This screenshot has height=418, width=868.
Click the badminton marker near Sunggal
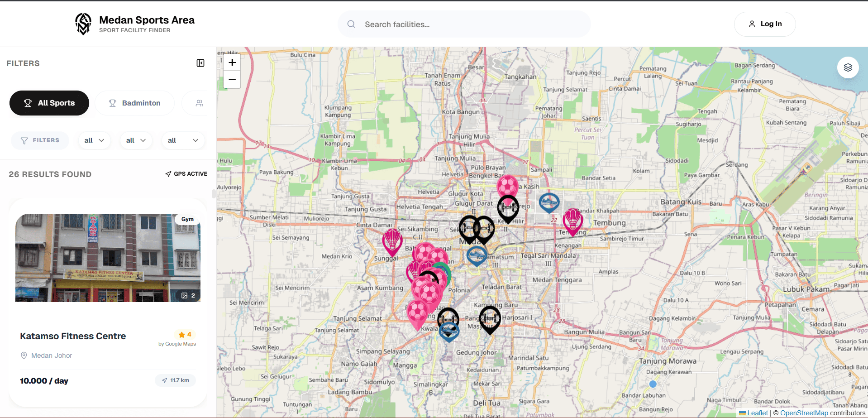tap(392, 241)
